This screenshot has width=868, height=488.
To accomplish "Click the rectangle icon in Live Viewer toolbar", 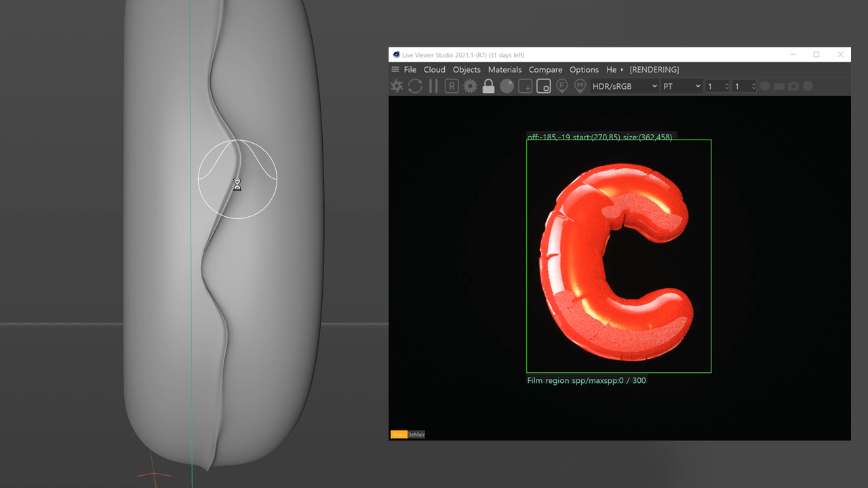I will tap(779, 86).
